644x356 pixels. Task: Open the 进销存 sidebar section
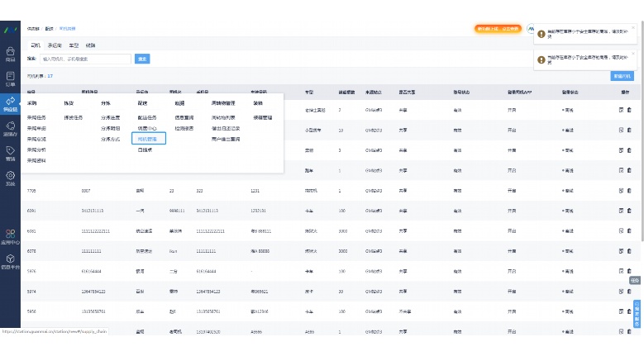[x=10, y=129]
